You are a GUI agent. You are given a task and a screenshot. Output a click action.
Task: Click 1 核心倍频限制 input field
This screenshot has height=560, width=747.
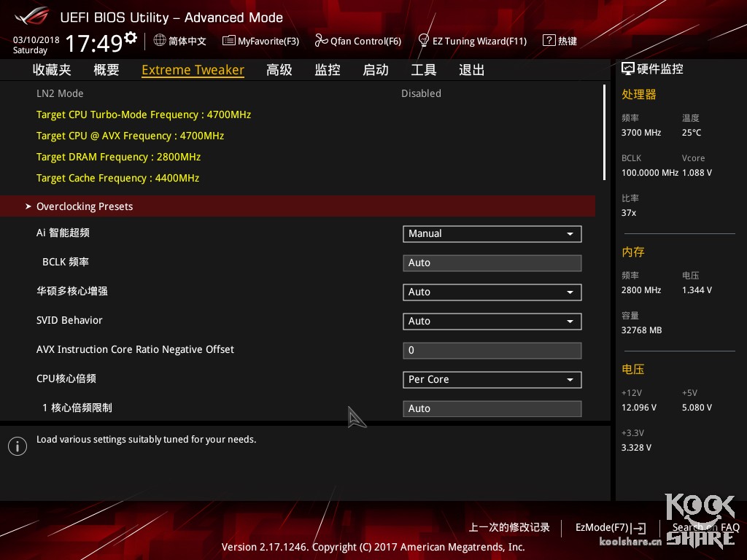click(492, 408)
